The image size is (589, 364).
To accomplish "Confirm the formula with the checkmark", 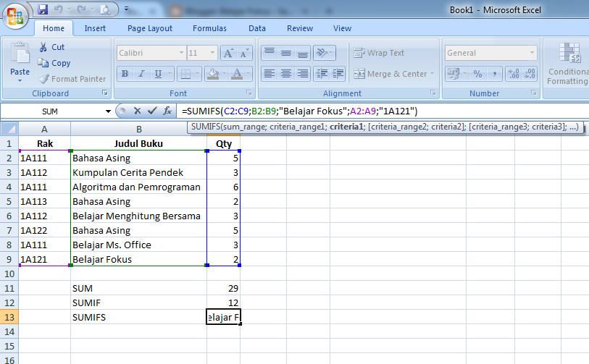I will tap(152, 111).
